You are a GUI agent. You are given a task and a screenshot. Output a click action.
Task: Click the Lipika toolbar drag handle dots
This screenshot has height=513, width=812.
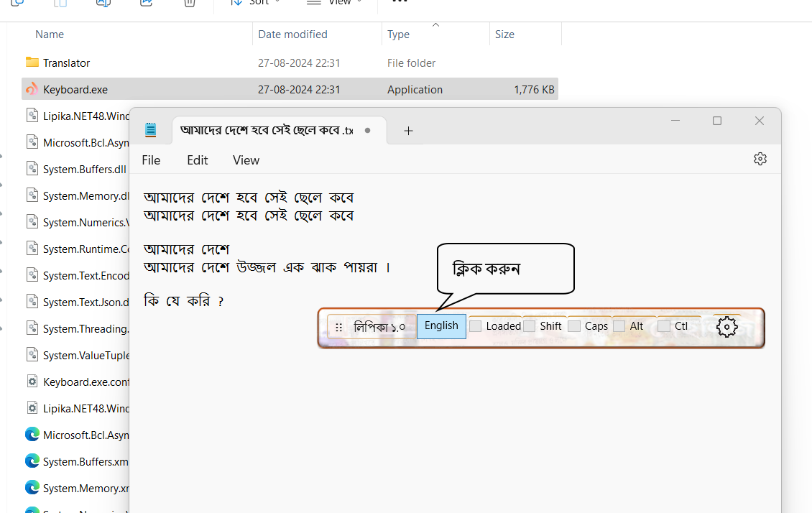(x=339, y=327)
